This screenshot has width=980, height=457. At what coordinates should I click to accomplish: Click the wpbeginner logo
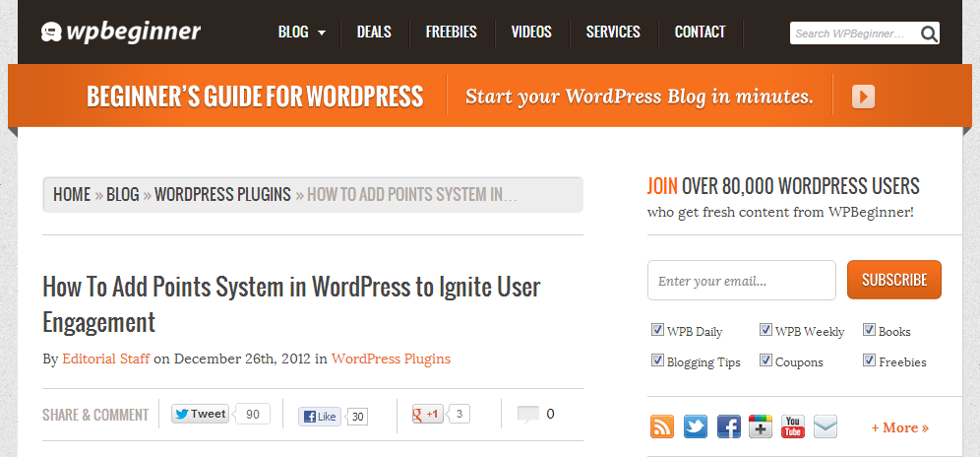coord(121,32)
